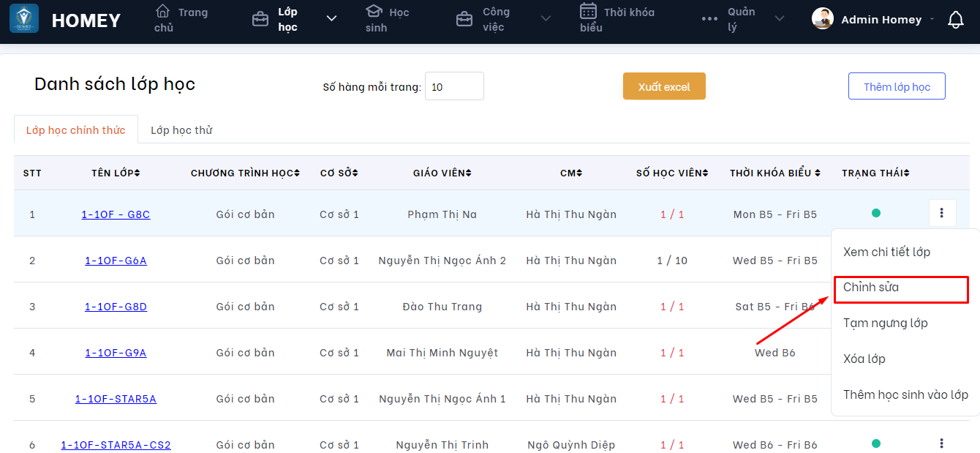Click the Thời khóa biểu calendar icon
Viewport: 980px width, 453px height.
coord(588,11)
